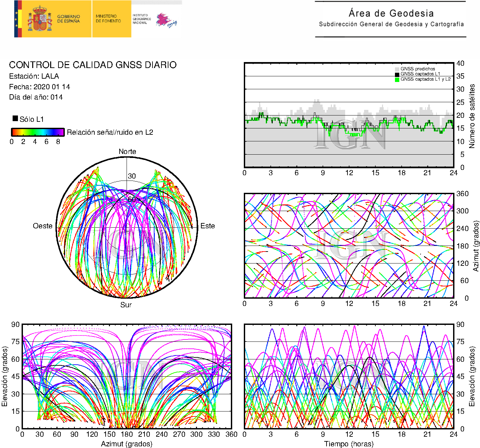
Task: Click the black Sólo L1 legend square
Action: (x=15, y=118)
